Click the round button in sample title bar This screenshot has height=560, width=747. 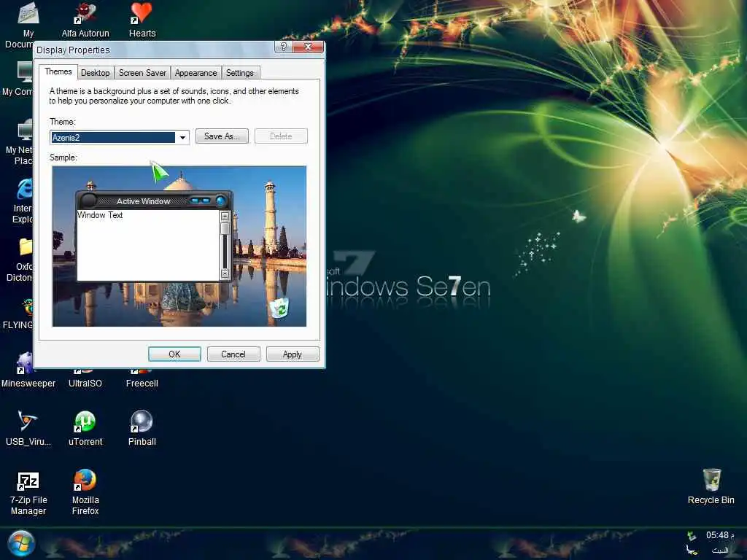(220, 201)
